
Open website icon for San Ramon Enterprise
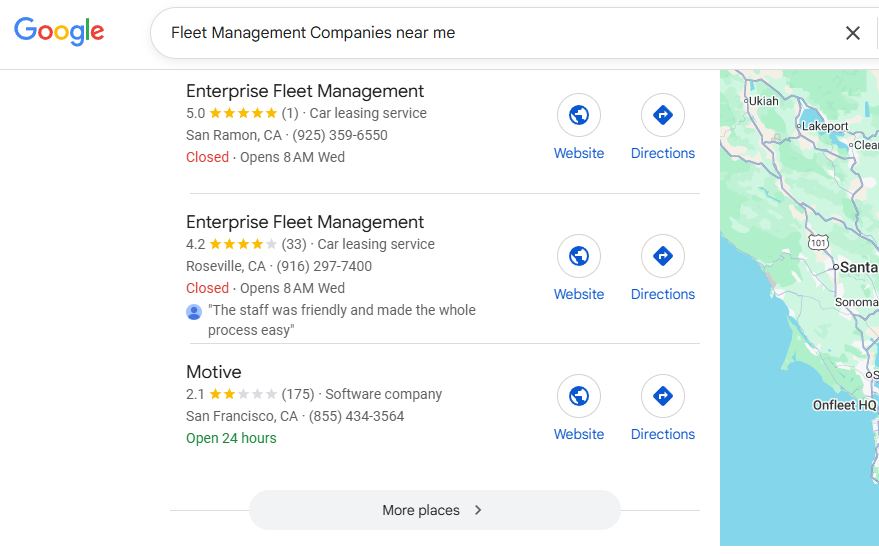[x=579, y=116]
